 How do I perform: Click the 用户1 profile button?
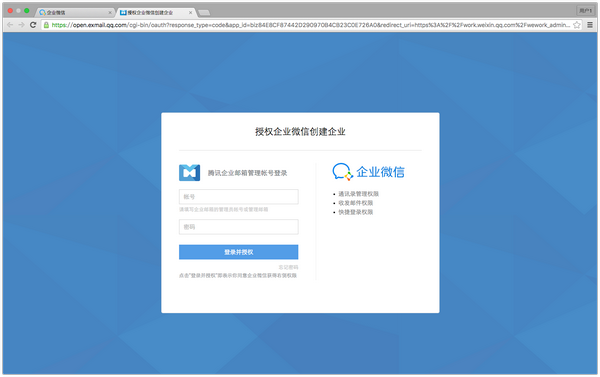(x=585, y=11)
